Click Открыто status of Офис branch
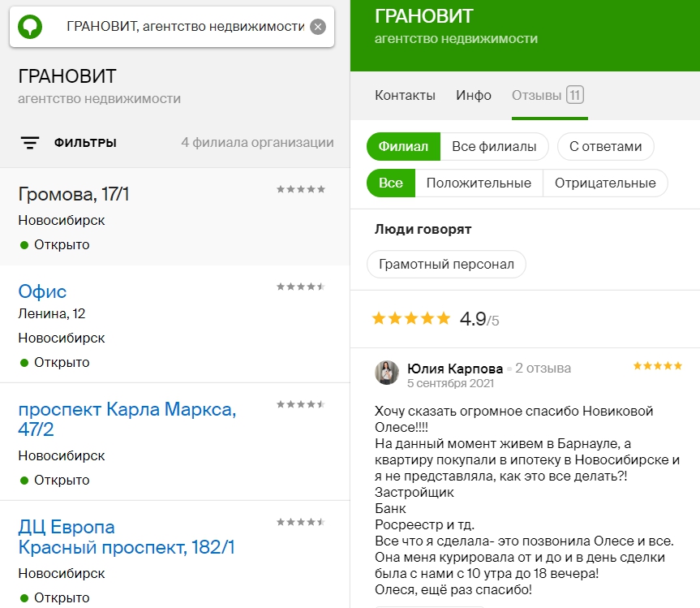The width and height of the screenshot is (700, 608). [55, 362]
